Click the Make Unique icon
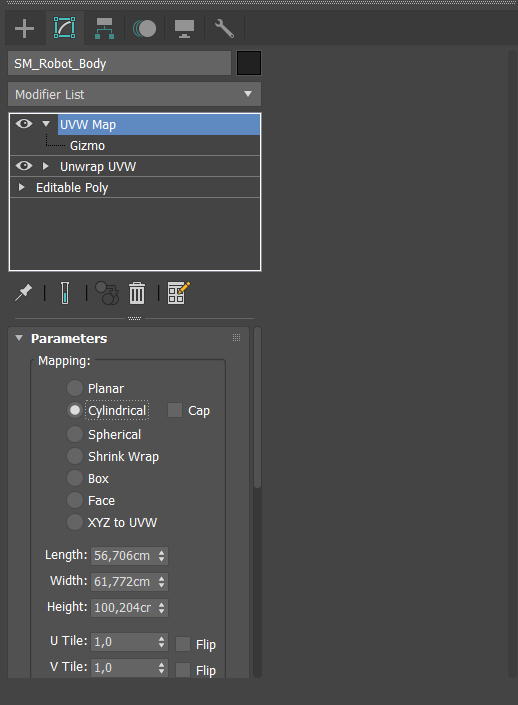 (107, 293)
